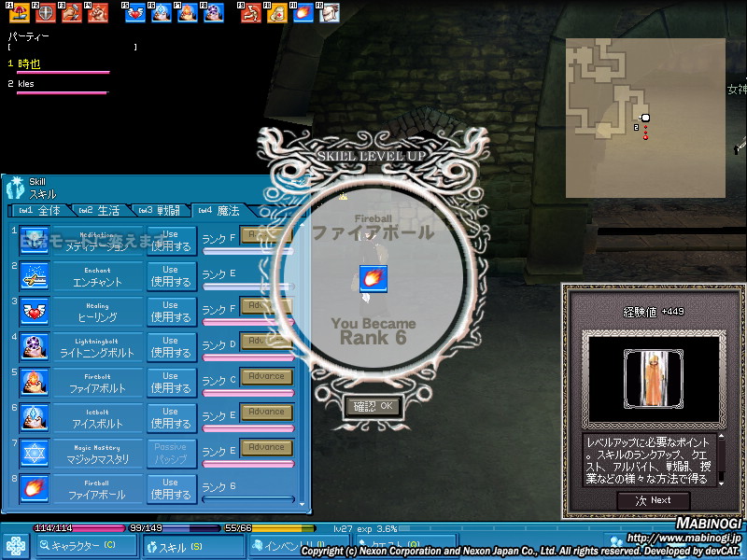
Task: Click the stamina bar 55/66
Action: (x=270, y=528)
